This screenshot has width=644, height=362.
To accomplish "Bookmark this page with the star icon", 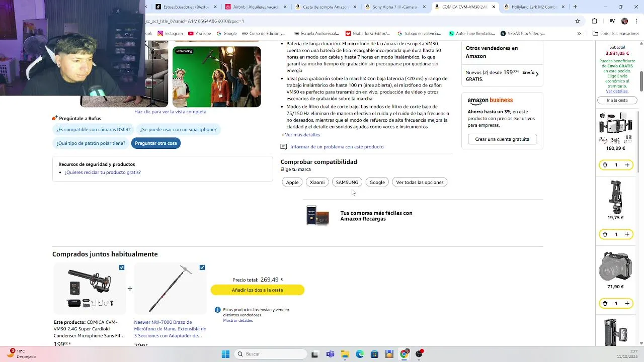I will 578,21.
